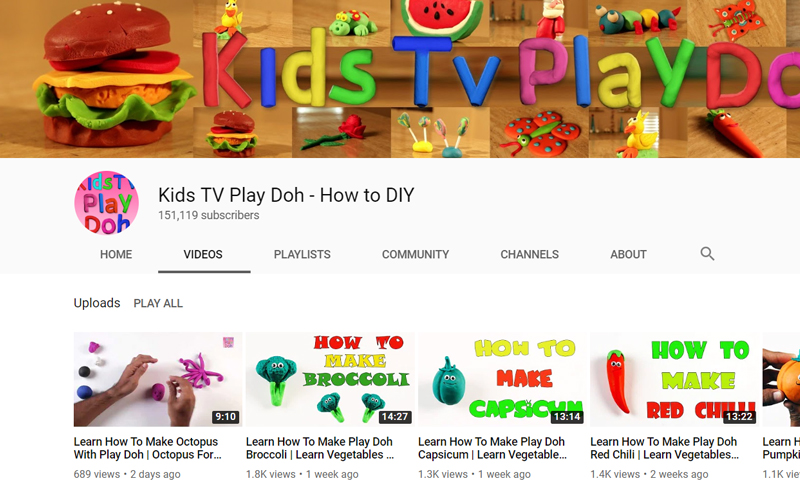Open the Octopus video thumbnail

[x=158, y=379]
